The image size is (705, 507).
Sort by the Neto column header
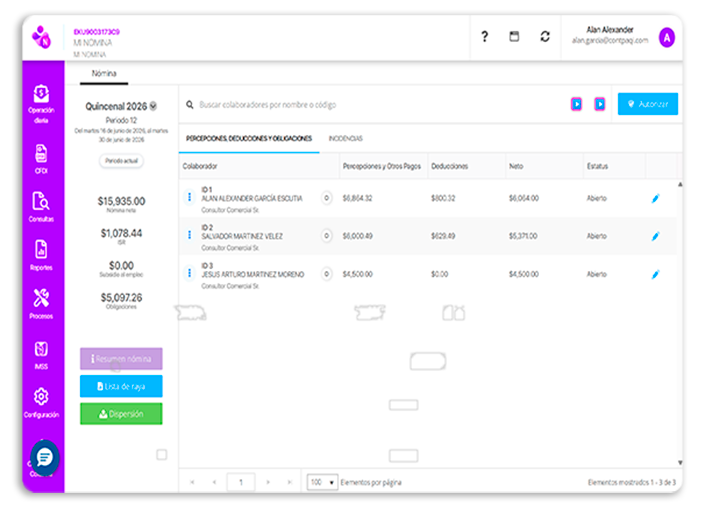coord(516,166)
